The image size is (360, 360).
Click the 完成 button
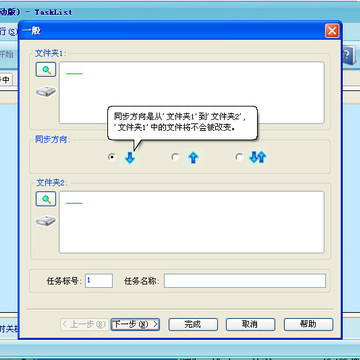[x=193, y=324]
